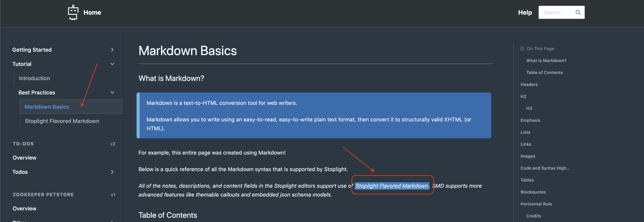
Task: Open the Headers section link
Action: (x=529, y=84)
